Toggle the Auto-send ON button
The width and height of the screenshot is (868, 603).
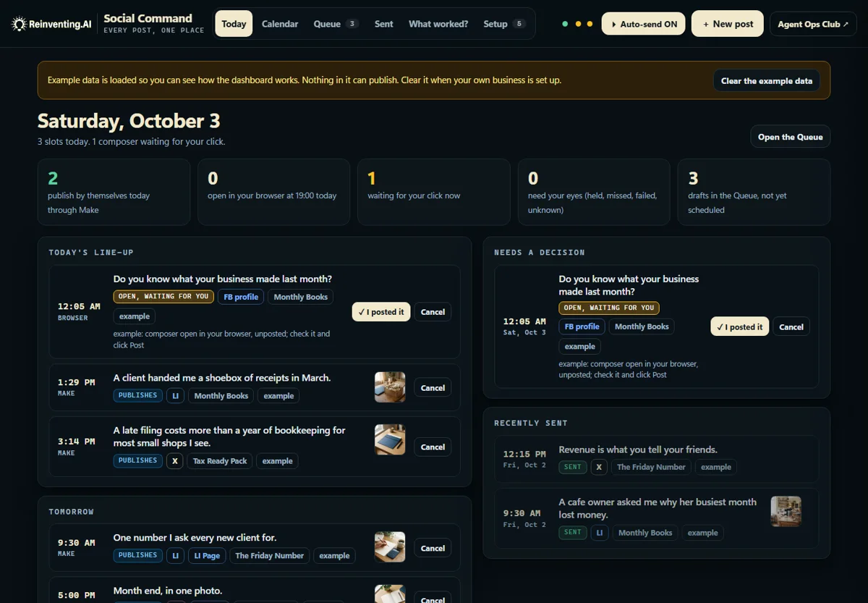coord(644,24)
